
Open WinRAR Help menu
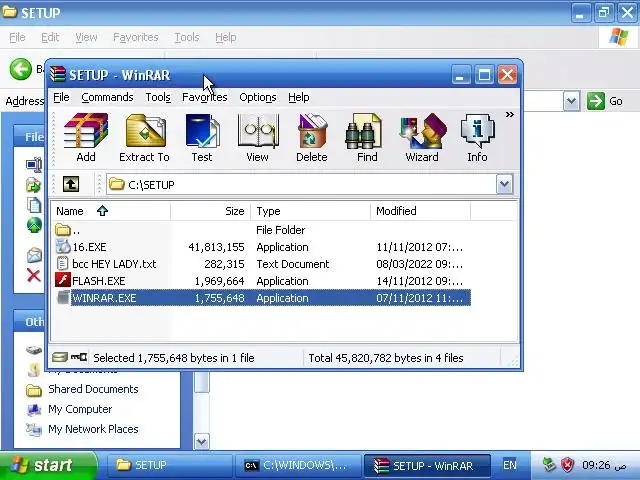[299, 97]
